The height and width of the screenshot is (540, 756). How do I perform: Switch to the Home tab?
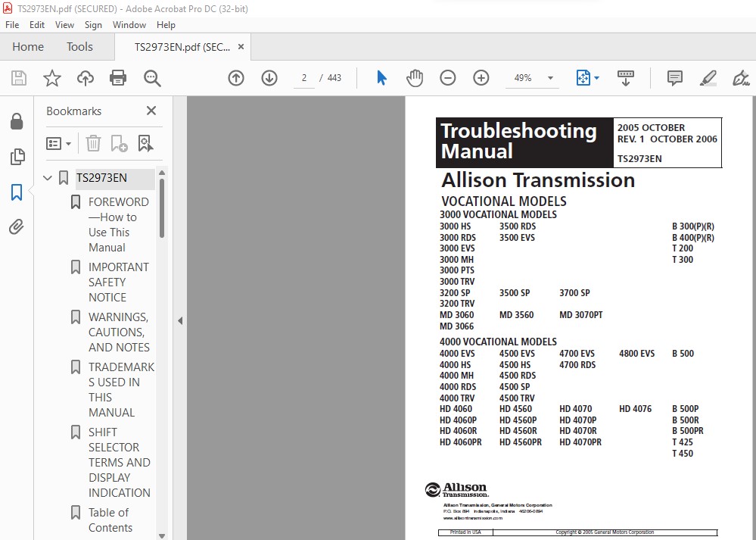(x=28, y=47)
